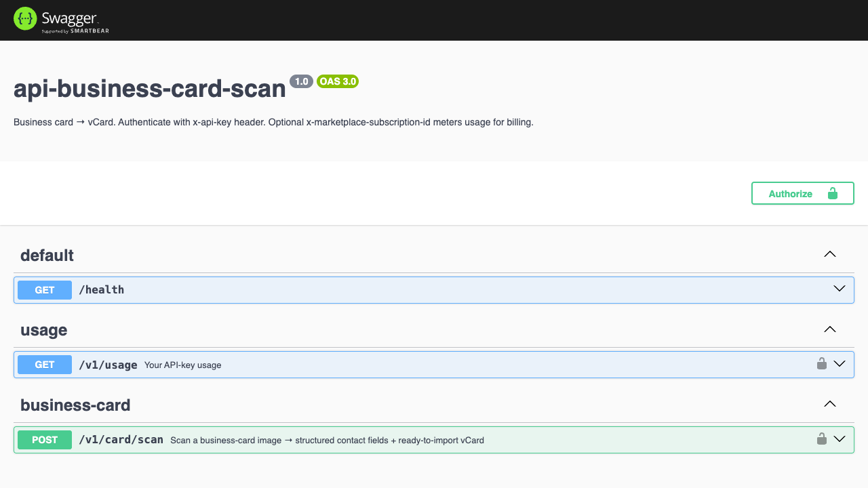Click the GET badge for /health
This screenshot has height=488, width=868.
click(x=45, y=290)
